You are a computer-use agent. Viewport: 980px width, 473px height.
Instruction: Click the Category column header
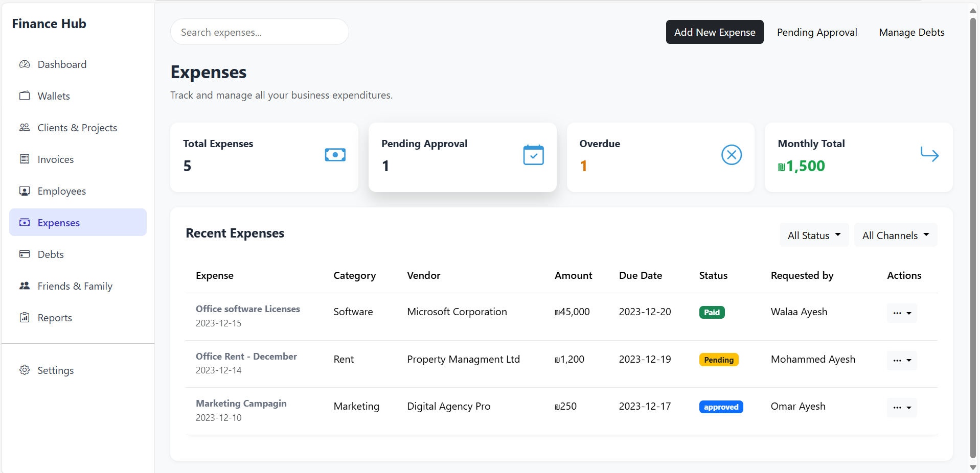point(355,275)
